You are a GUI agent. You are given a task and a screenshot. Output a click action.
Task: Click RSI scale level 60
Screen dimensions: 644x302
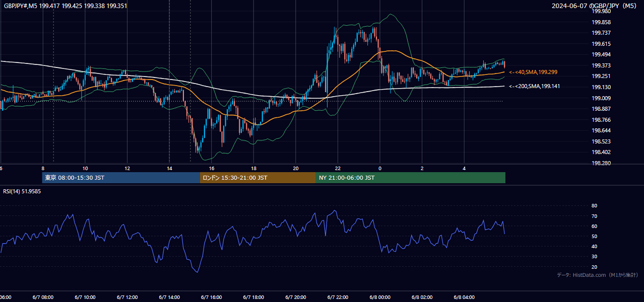pyautogui.click(x=594, y=226)
